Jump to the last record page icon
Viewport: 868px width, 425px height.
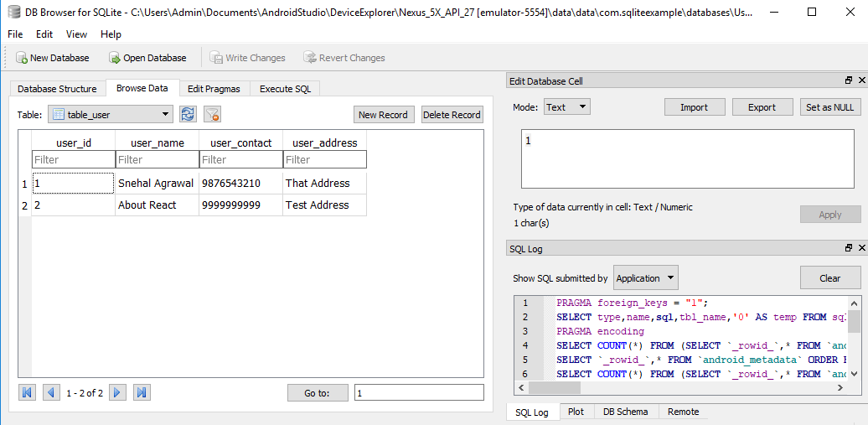[142, 393]
